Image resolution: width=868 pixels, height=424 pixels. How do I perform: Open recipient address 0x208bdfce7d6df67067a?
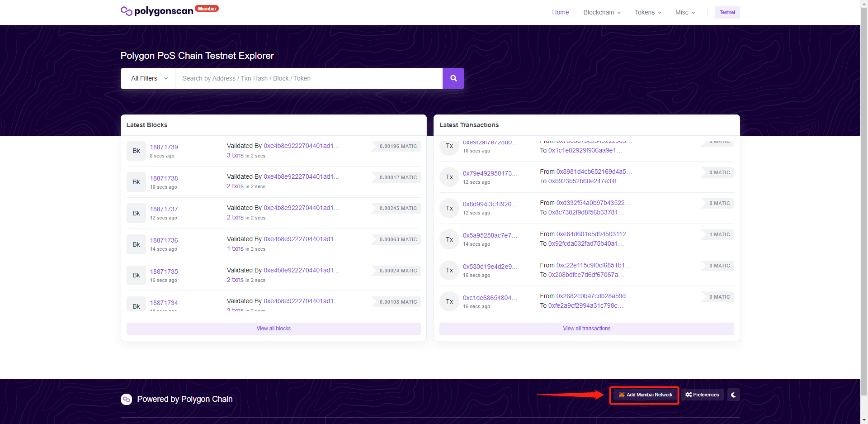coord(586,275)
